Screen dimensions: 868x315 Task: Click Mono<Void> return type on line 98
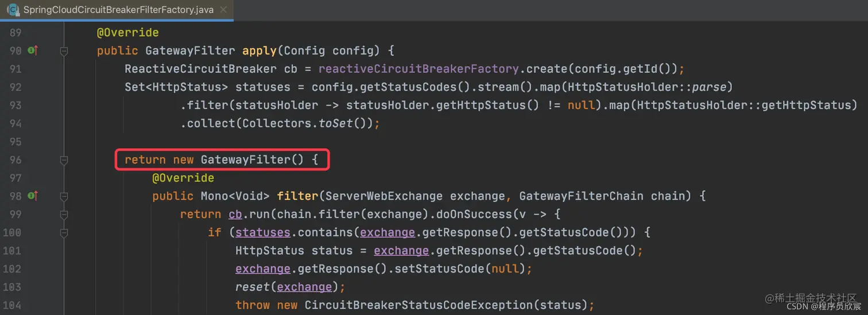[x=235, y=196]
